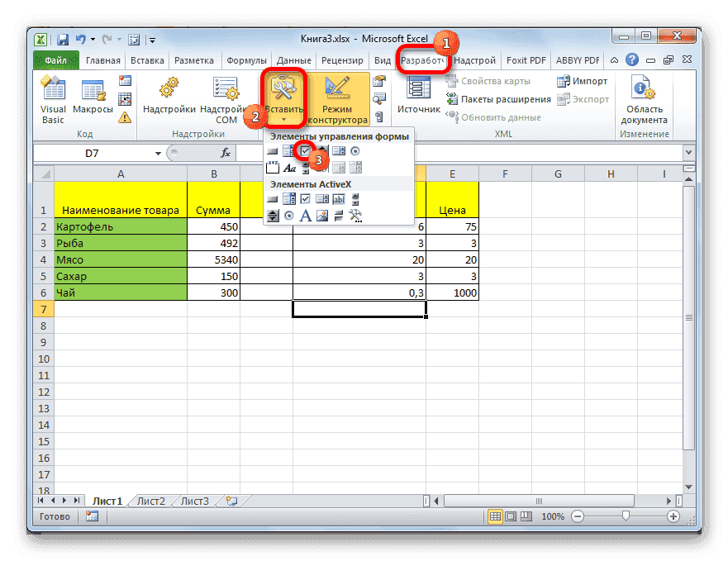Image resolution: width=728 pixels, height=561 pixels.
Task: Select the Option button form control
Action: click(x=355, y=150)
